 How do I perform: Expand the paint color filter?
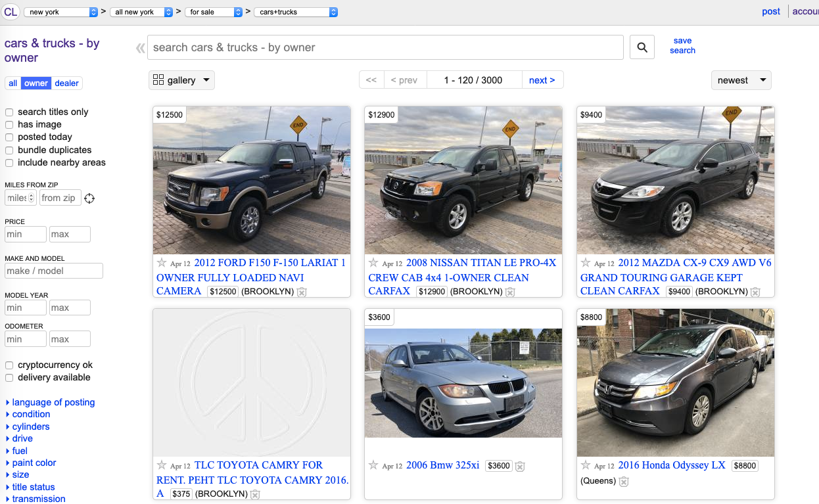[31, 463]
